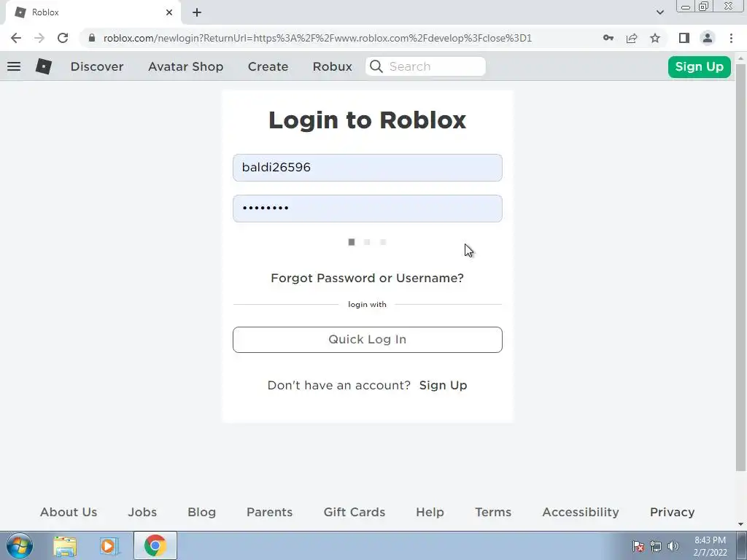Click Forgot Password or Username link
Screen dimensions: 747x560
pos(367,278)
